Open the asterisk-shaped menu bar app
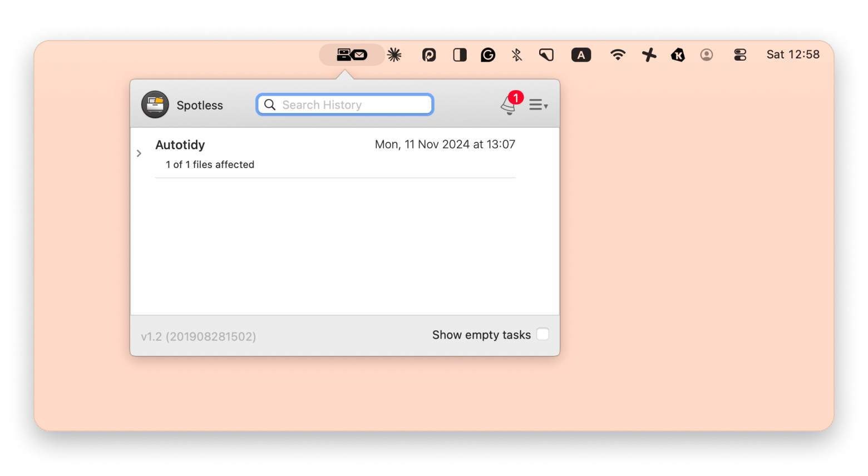Screen dimensions: 868x476 click(x=394, y=54)
